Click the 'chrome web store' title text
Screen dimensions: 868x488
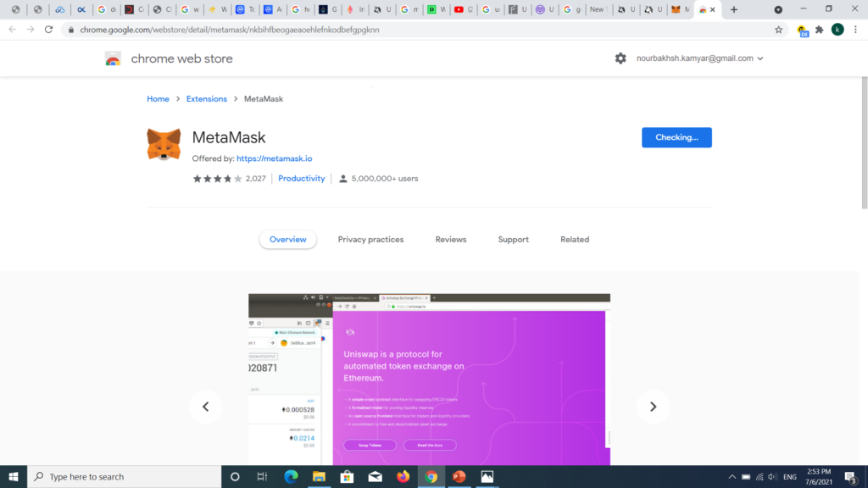click(x=181, y=58)
